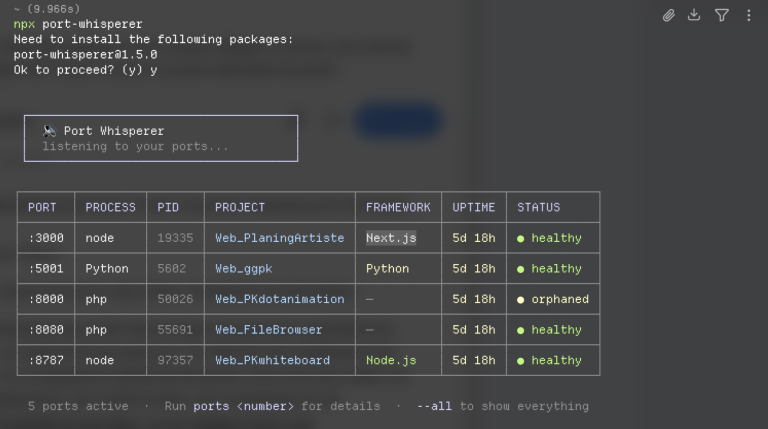Select the Web_ggpk project name
This screenshot has width=768, height=429.
tap(243, 269)
